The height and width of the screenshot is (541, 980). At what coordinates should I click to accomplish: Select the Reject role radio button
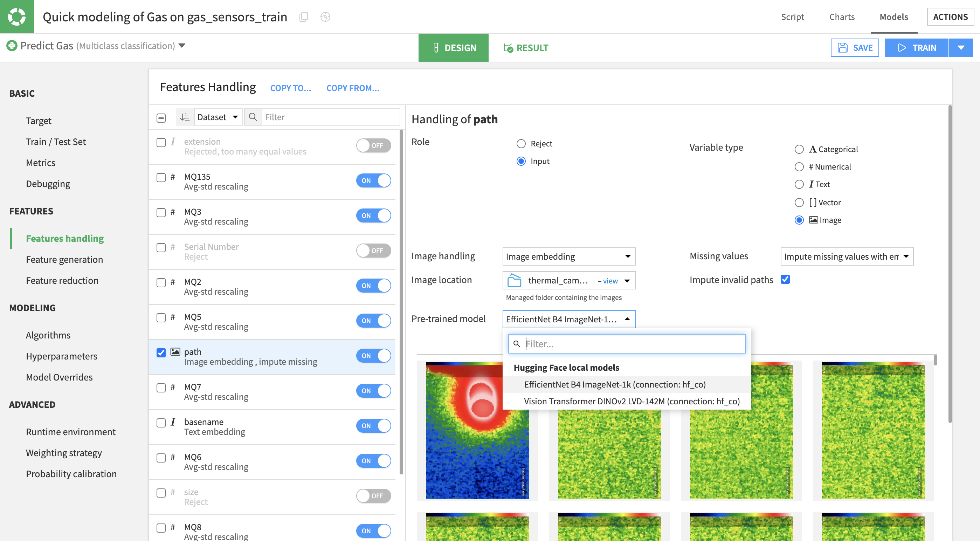[x=521, y=144]
